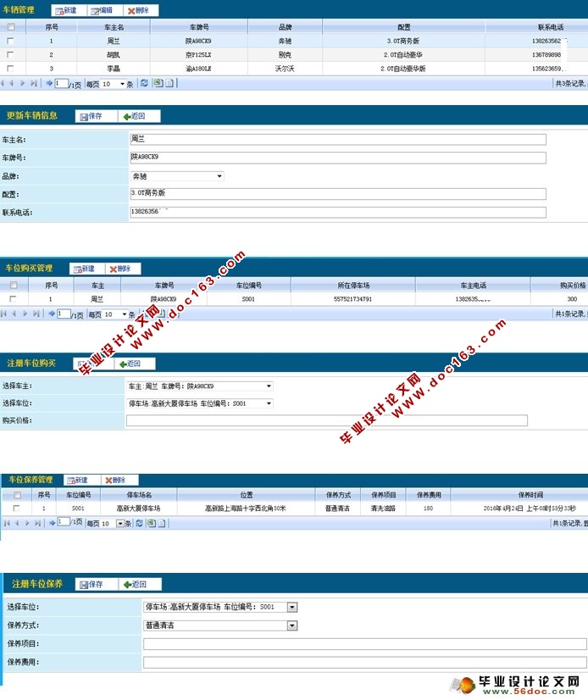
Task: Check the row for owner 李晶
Action: pos(10,69)
